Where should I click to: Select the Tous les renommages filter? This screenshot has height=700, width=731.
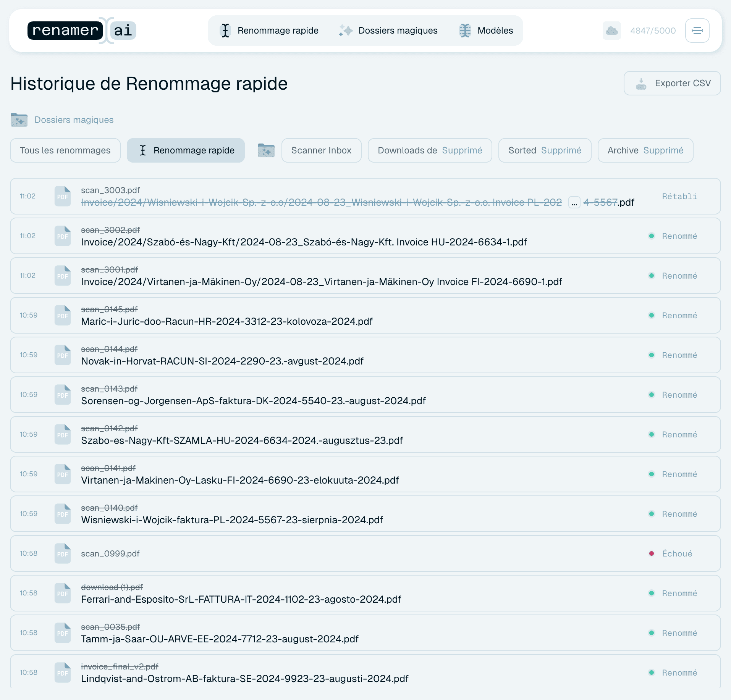[65, 150]
